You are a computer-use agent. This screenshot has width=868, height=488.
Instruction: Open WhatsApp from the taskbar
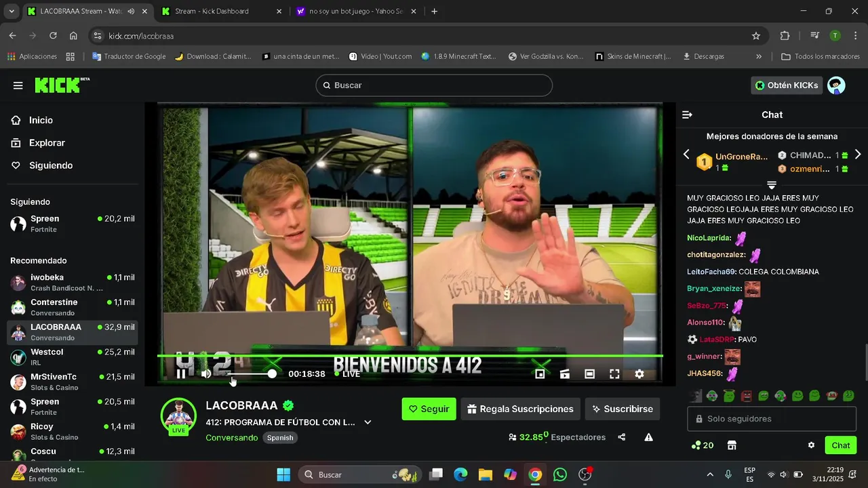tap(560, 474)
